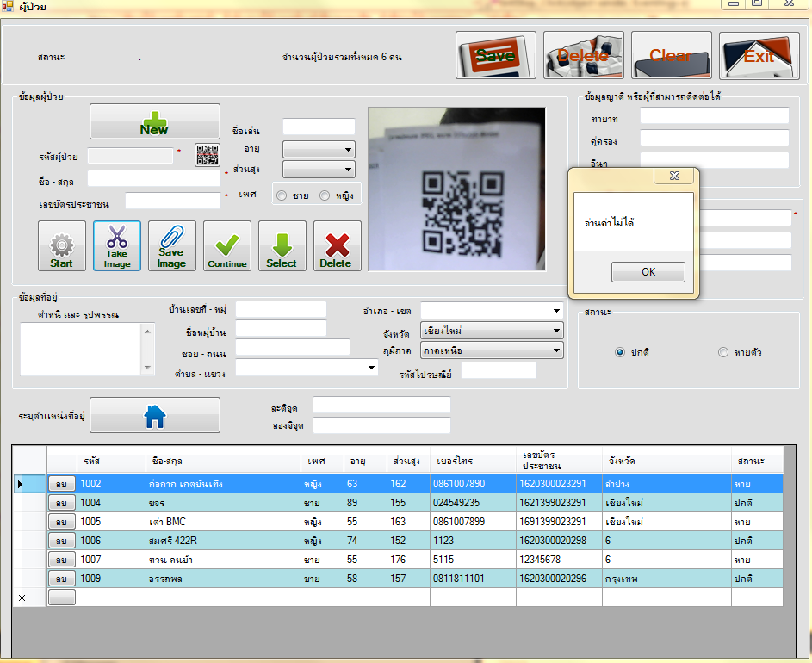The image size is (812, 663).
Task: Select the หญิง gender radio button
Action: tap(325, 195)
